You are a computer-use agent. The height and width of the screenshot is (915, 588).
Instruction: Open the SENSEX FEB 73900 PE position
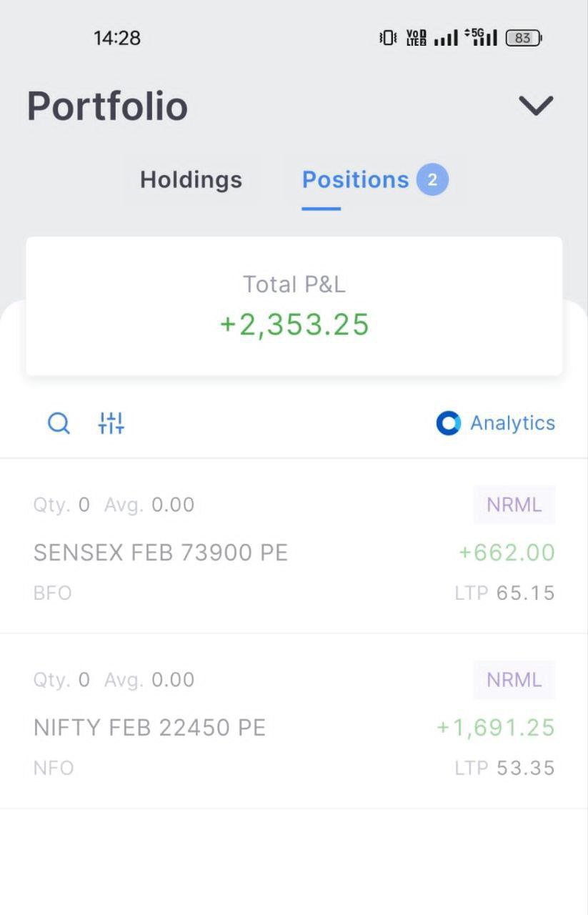pyautogui.click(x=161, y=553)
